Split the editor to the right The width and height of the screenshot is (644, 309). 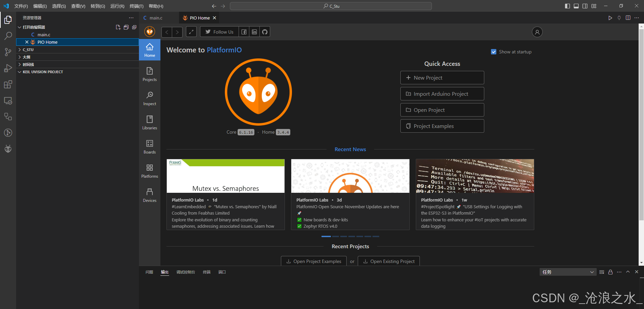[628, 18]
